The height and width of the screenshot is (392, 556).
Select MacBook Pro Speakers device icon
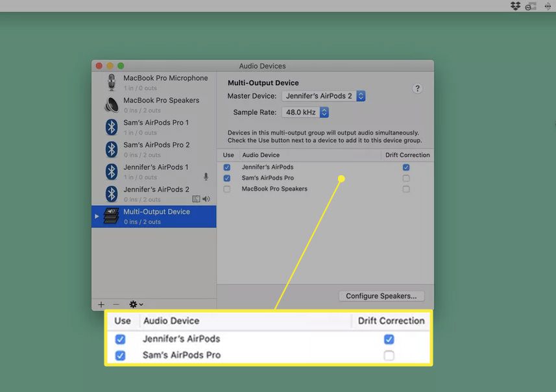click(x=111, y=104)
